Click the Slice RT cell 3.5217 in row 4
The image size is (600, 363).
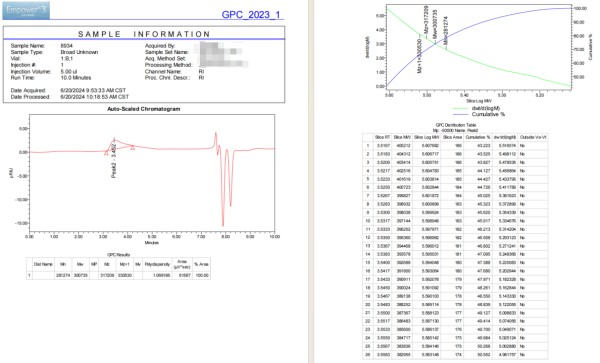point(383,171)
